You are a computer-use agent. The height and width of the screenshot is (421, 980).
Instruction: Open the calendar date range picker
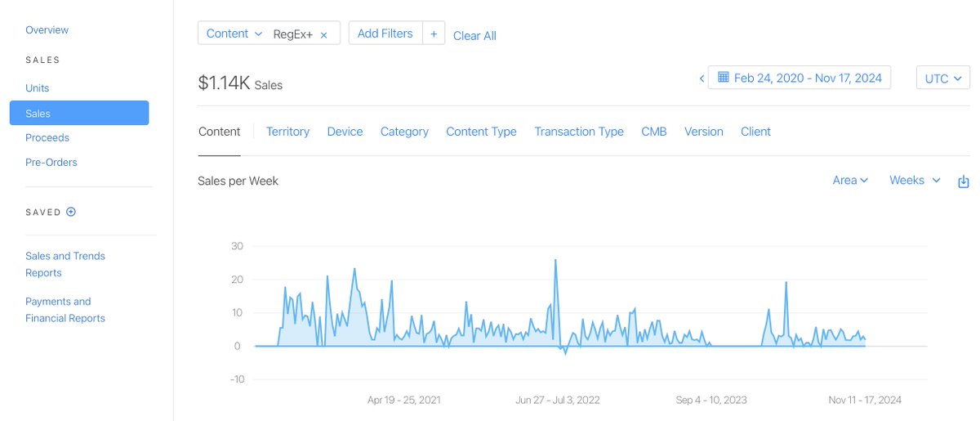pyautogui.click(x=800, y=78)
